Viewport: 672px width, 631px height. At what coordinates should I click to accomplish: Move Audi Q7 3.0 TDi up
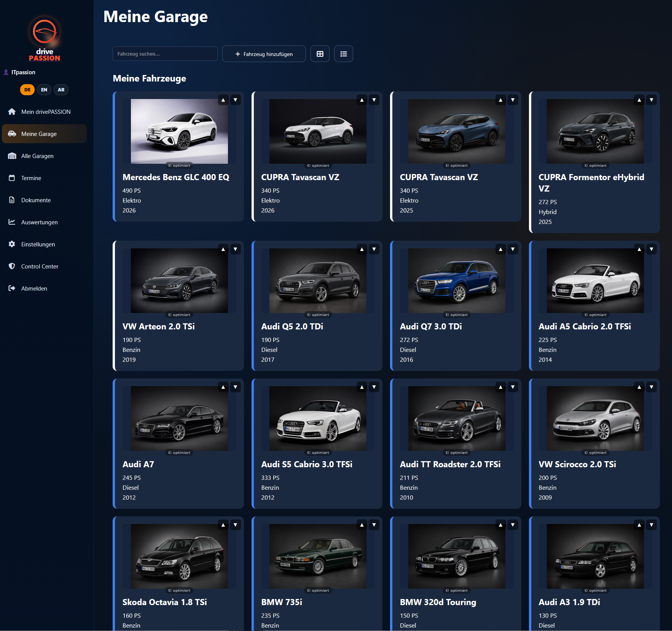coord(501,249)
